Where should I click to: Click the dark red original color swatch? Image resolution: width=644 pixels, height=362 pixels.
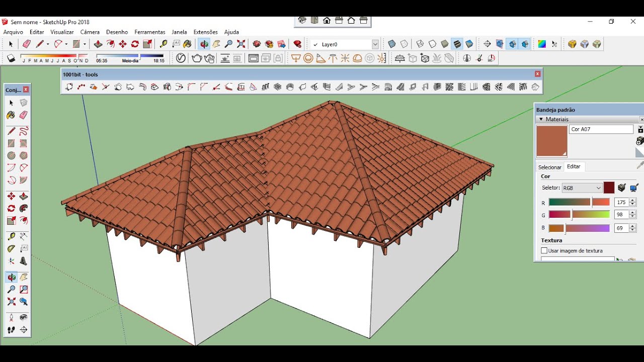609,188
